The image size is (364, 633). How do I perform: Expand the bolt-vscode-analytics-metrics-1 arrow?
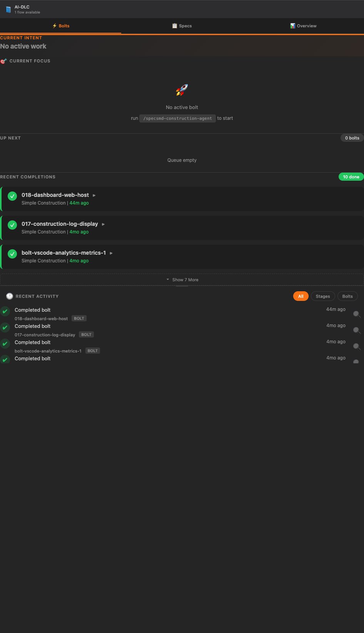111,253
